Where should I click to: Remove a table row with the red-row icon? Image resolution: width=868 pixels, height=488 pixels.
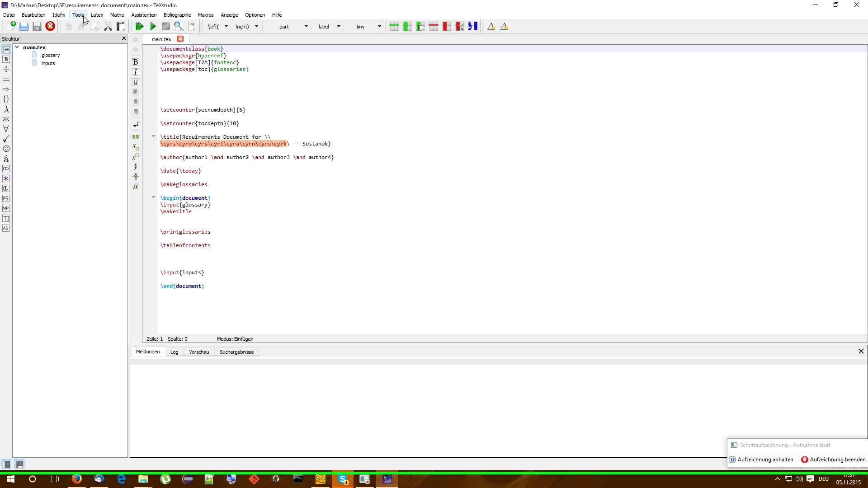[x=433, y=26]
